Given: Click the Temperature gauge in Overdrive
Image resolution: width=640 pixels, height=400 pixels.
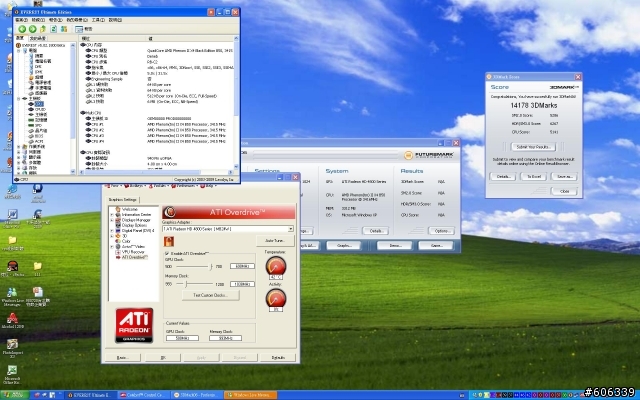Looking at the screenshot, I should (x=276, y=266).
